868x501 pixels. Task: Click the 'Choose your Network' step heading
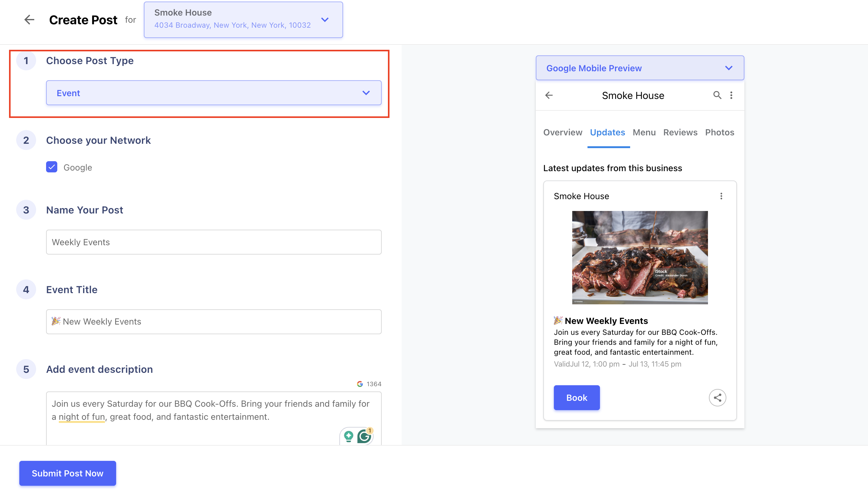point(98,140)
